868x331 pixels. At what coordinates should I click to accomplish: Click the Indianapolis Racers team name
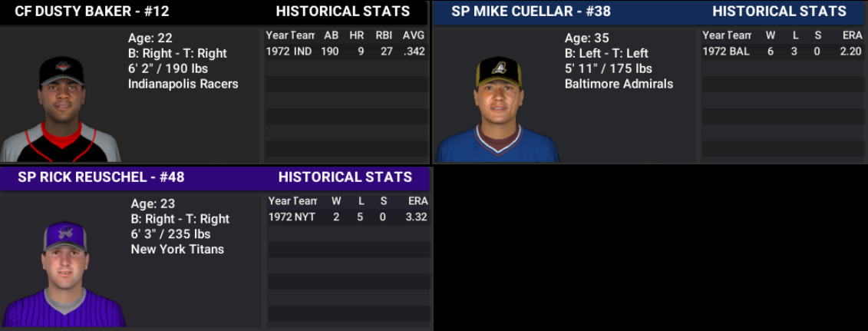click(x=183, y=84)
